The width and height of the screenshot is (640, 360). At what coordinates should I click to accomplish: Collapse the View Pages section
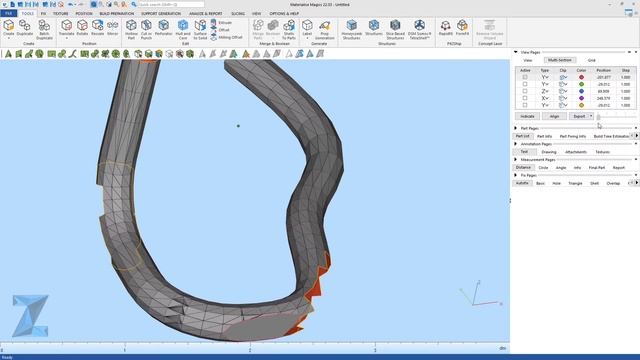coord(516,52)
